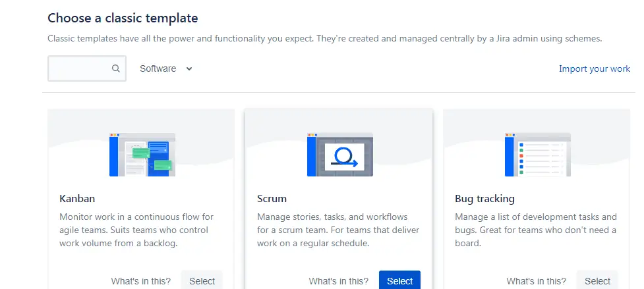
Task: Click the Bug tracking list illustration
Action: click(538, 155)
